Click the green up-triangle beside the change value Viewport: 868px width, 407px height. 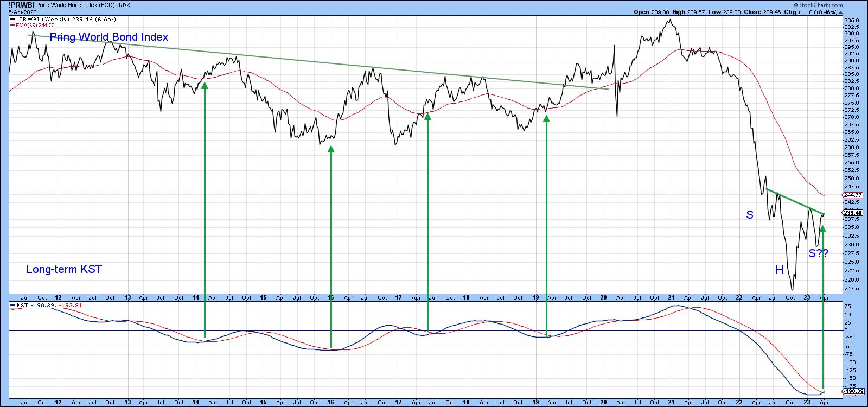click(x=840, y=11)
